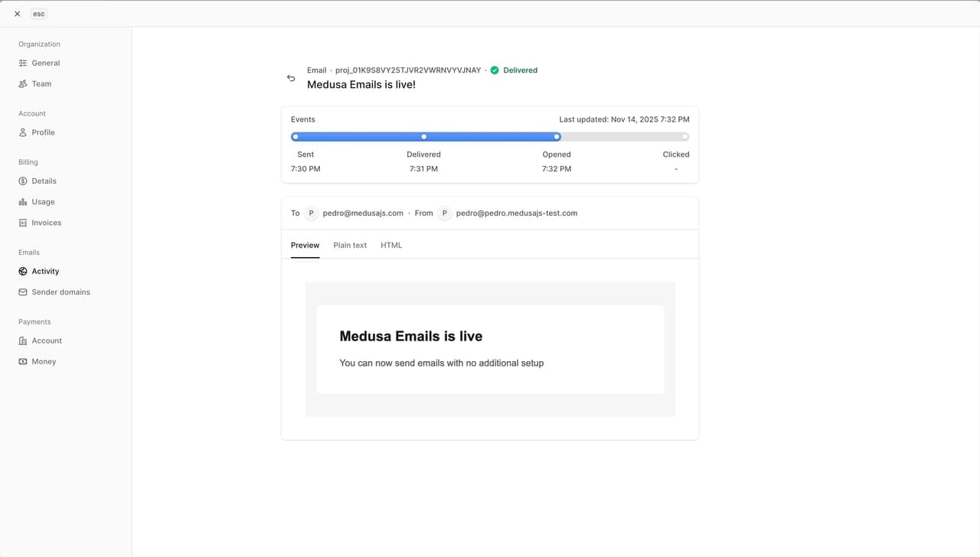The image size is (980, 557).
Task: Click the green Delivered checkmark icon
Action: 495,70
